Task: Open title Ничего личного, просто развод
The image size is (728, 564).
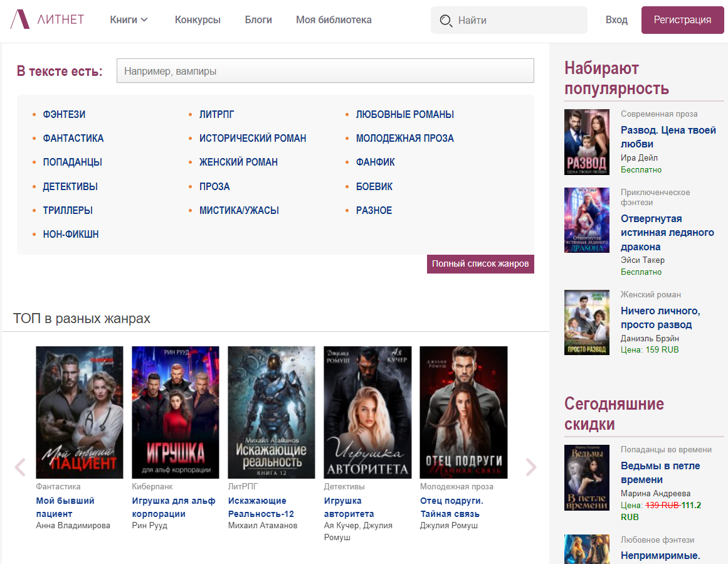Action: pos(660,318)
